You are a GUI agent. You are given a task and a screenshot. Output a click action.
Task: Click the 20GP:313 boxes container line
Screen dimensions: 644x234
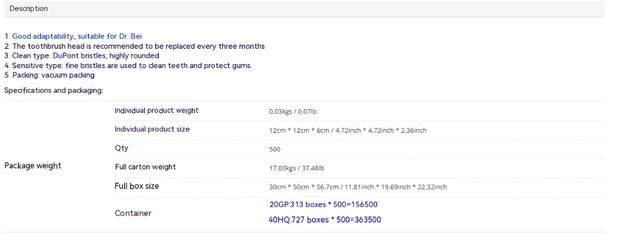[x=324, y=204]
